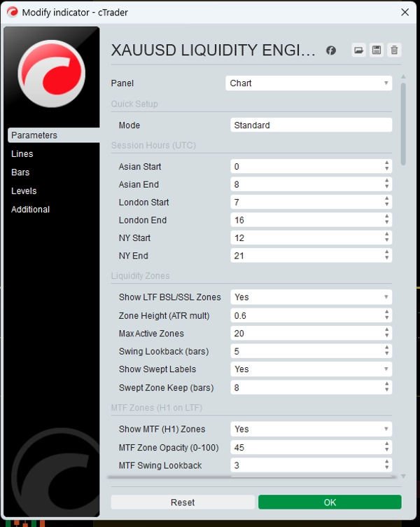Click the Zone Height (ATR mult) input field
420x527 pixels.
pyautogui.click(x=305, y=315)
